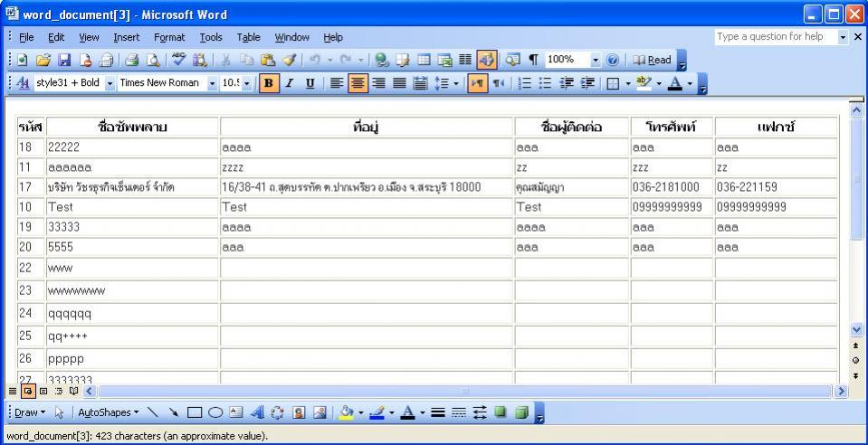Open the Draw menu dropdown
Screen dimensions: 868x445
click(30, 412)
